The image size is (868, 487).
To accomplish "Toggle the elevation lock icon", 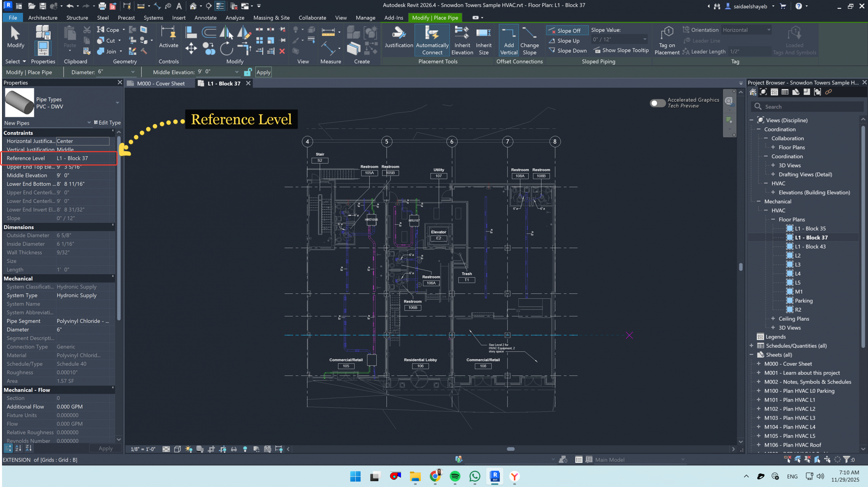I will [248, 72].
